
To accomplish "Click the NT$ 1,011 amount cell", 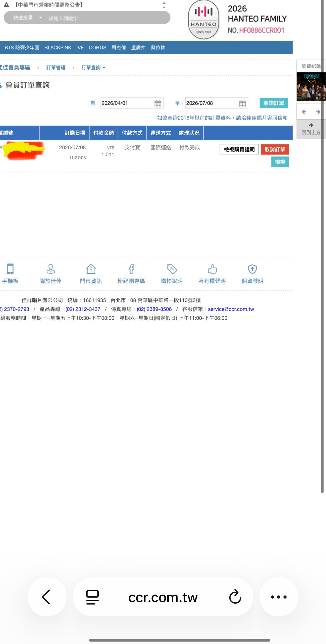I will pyautogui.click(x=108, y=151).
